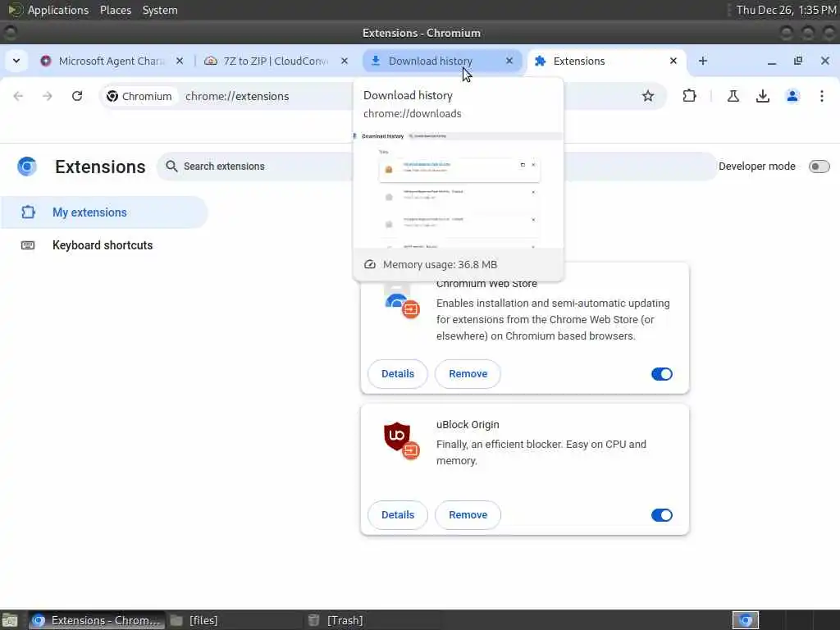Click the Chromium site info chip

139,96
